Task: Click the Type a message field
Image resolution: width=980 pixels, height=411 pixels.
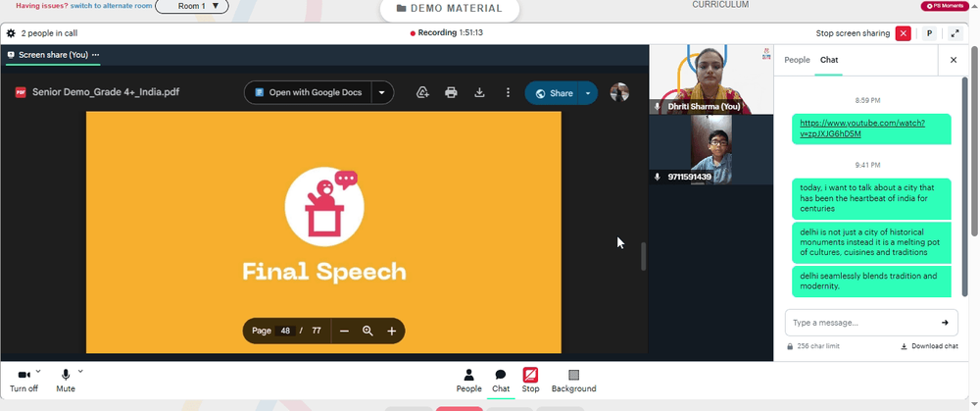Action: point(862,323)
